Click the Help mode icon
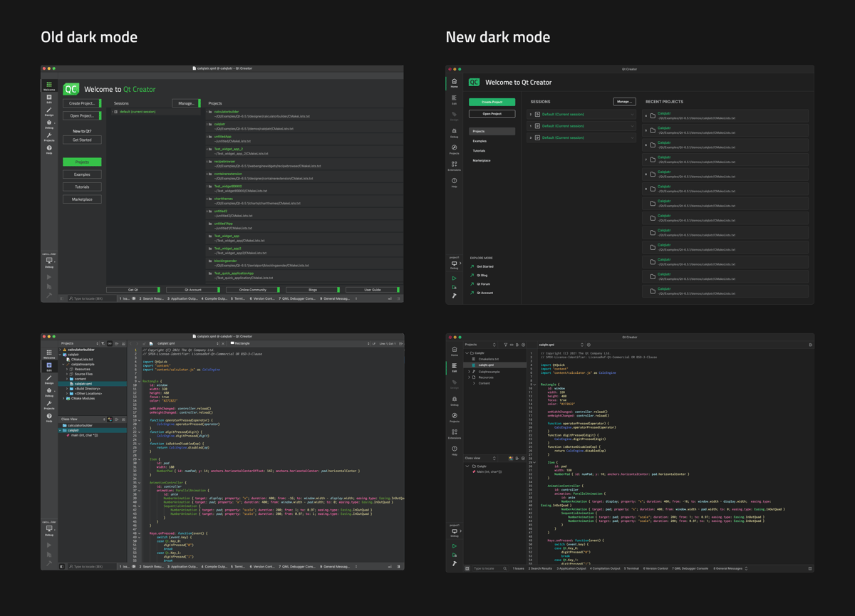Image resolution: width=855 pixels, height=616 pixels. 454,180
